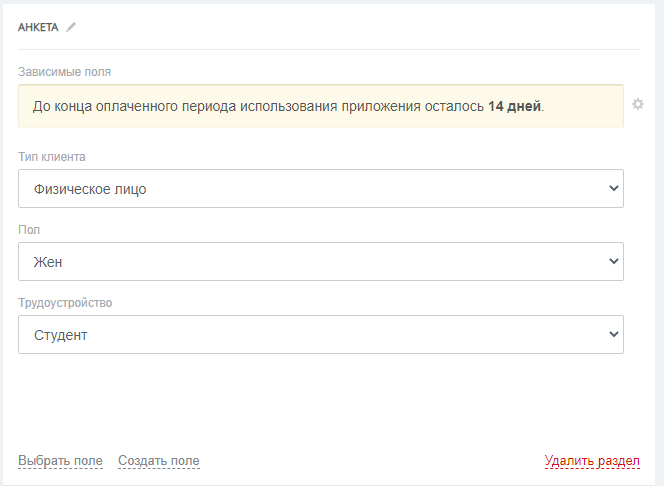664x486 pixels.
Task: Click the Пол field label
Action: click(29, 230)
